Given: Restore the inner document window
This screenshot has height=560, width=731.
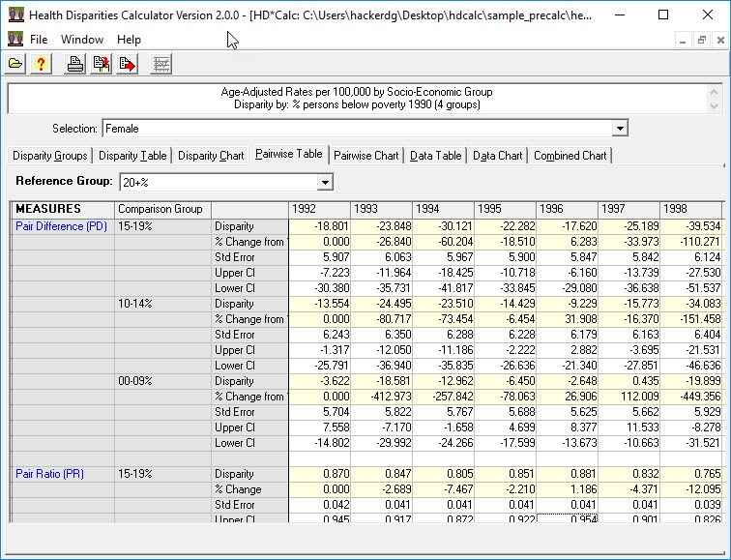Looking at the screenshot, I should pyautogui.click(x=702, y=40).
